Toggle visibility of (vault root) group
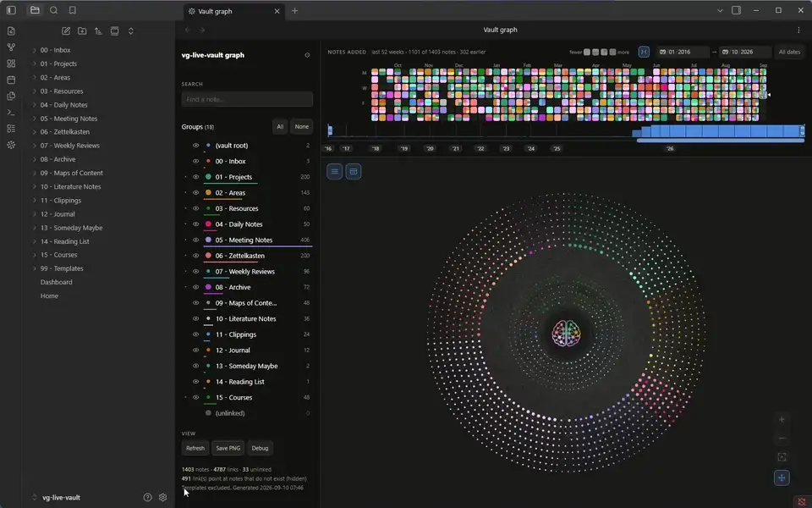 [x=195, y=146]
